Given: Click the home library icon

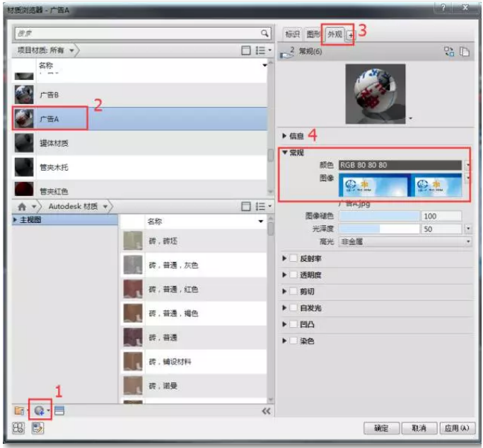Looking at the screenshot, I should point(22,206).
